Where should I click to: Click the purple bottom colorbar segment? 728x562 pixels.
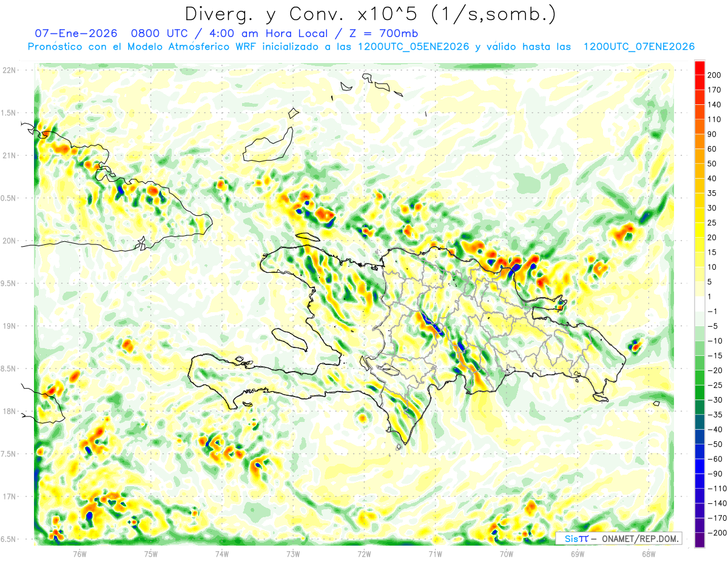(699, 540)
